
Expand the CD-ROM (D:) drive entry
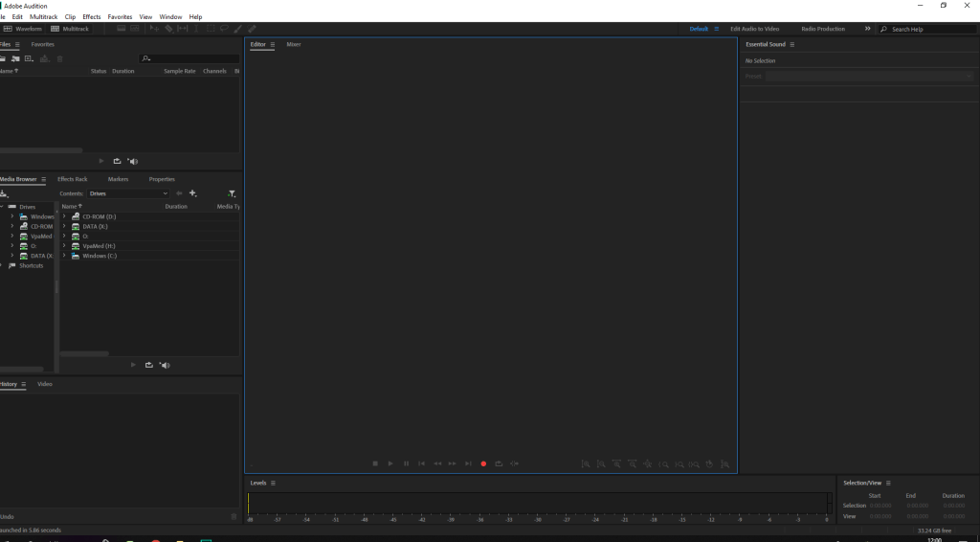point(64,216)
